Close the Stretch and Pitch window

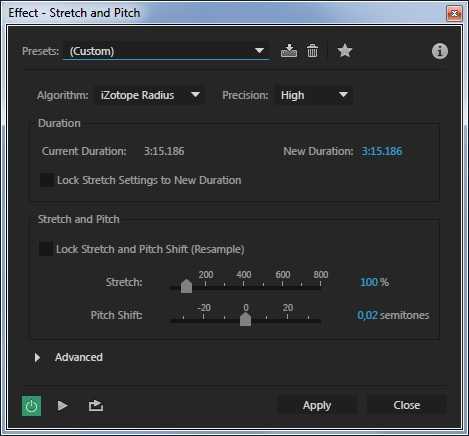pyautogui.click(x=454, y=14)
